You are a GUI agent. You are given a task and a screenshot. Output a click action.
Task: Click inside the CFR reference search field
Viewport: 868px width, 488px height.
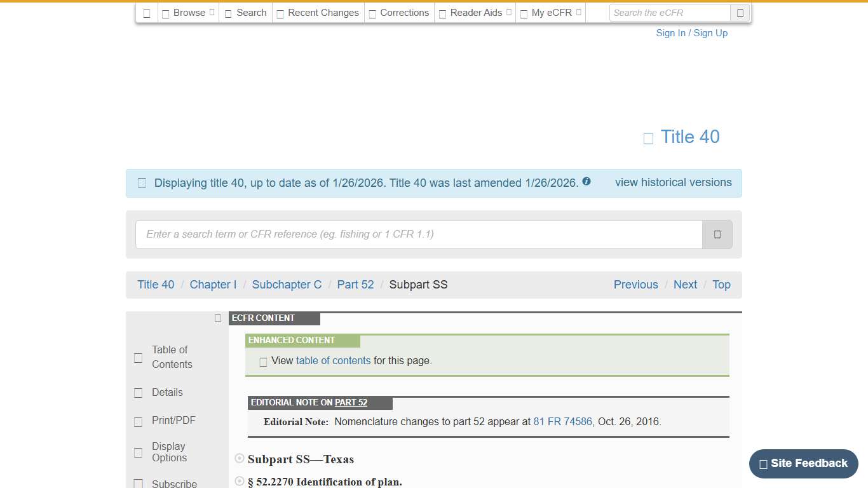click(x=419, y=234)
